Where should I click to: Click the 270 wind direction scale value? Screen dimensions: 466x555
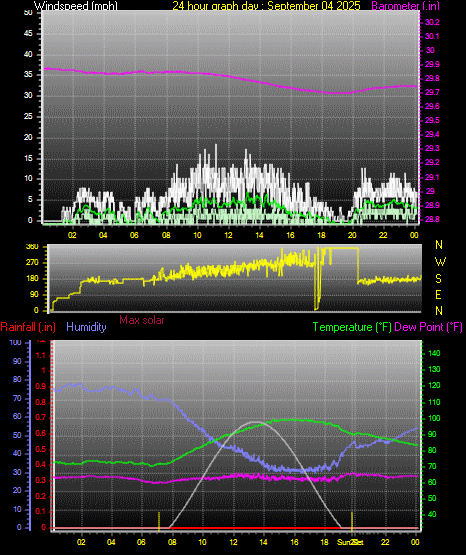click(32, 263)
